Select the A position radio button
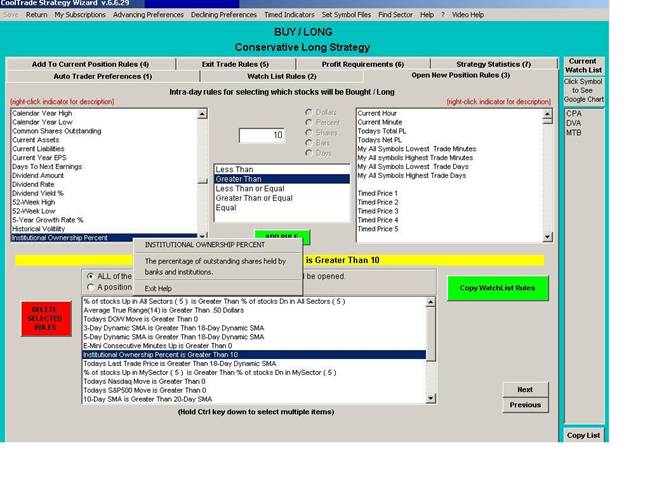This screenshot has width=650, height=488. [90, 287]
